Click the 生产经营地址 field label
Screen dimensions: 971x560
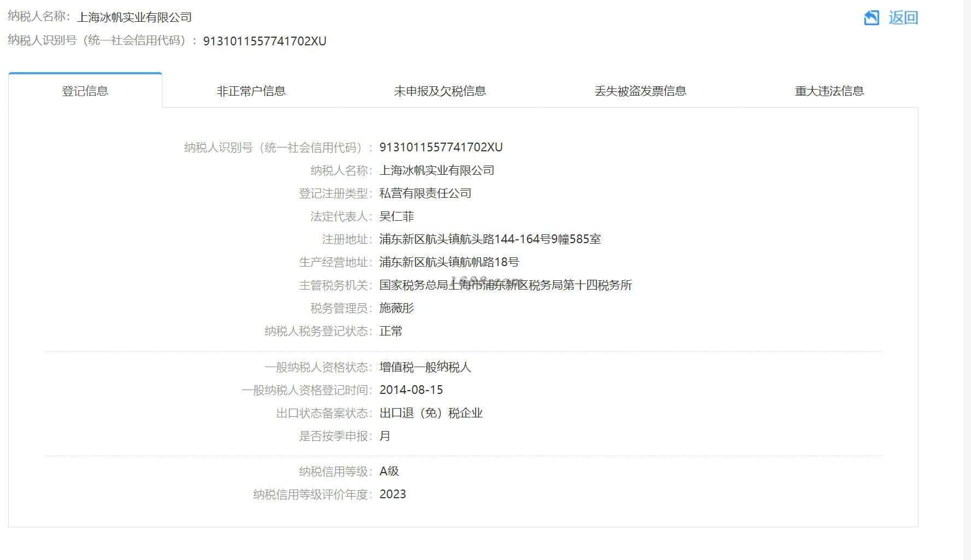(336, 262)
